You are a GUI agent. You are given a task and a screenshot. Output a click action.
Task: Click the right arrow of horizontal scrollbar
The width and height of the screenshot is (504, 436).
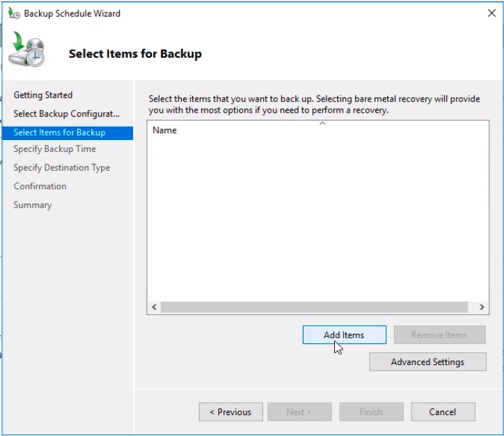pos(481,307)
